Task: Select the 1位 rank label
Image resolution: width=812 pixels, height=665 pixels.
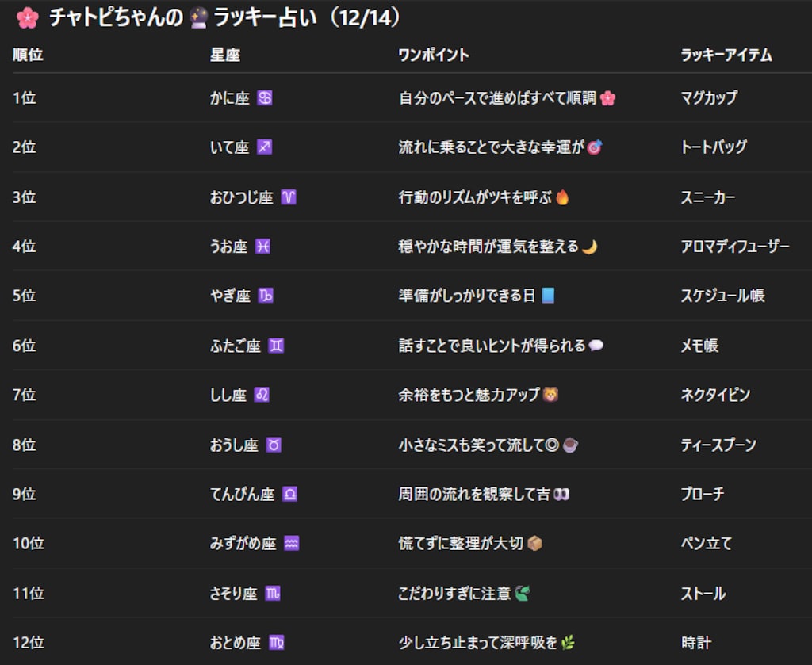Action: (25, 98)
